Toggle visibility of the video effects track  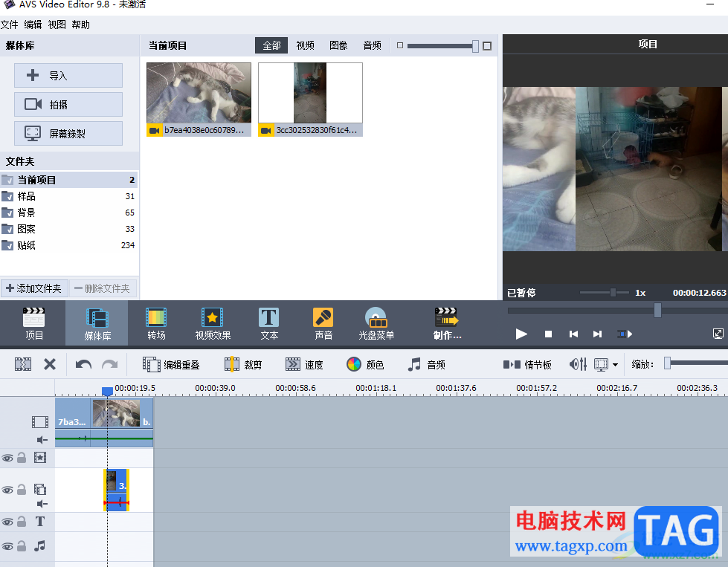tap(7, 458)
